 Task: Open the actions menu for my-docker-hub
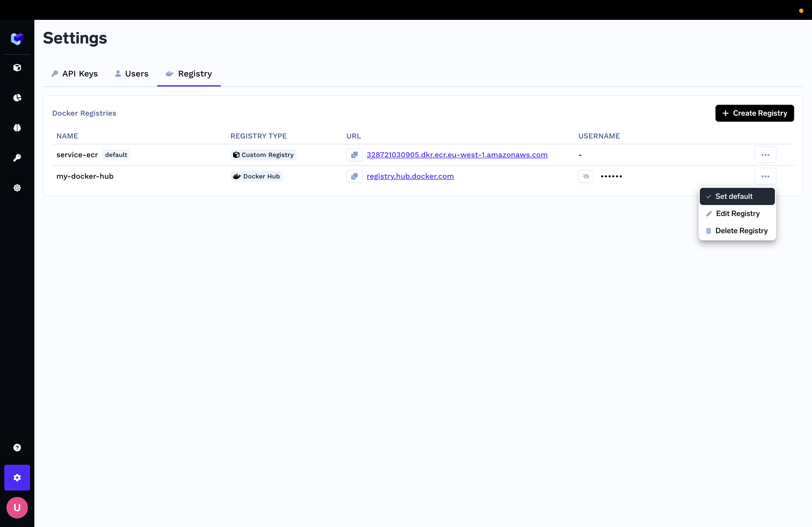pos(765,176)
